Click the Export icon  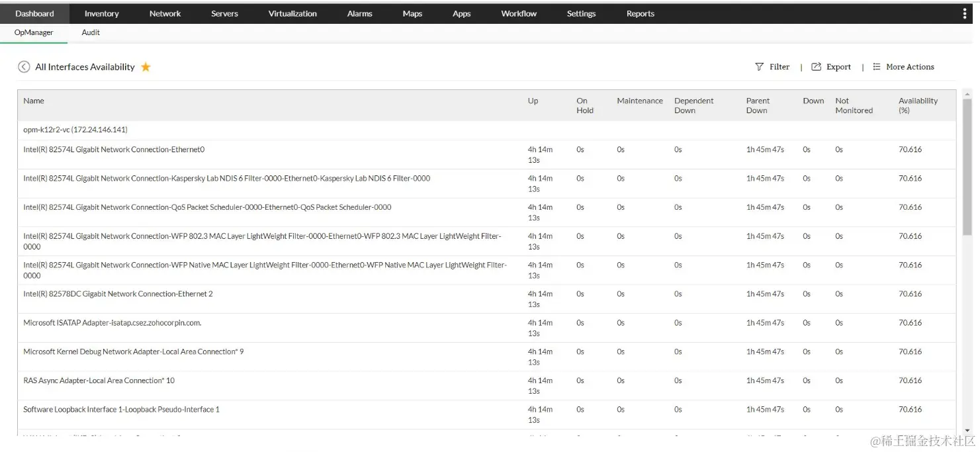tap(831, 67)
